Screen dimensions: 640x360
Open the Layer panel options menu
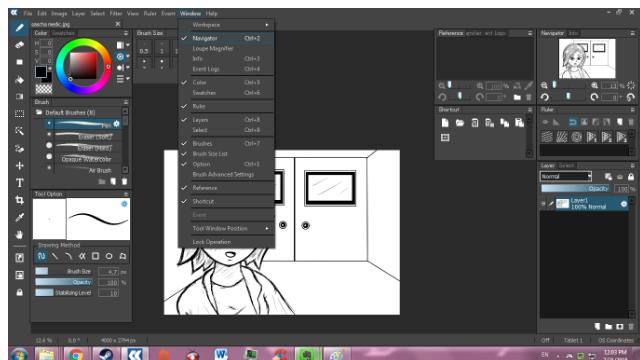[632, 166]
